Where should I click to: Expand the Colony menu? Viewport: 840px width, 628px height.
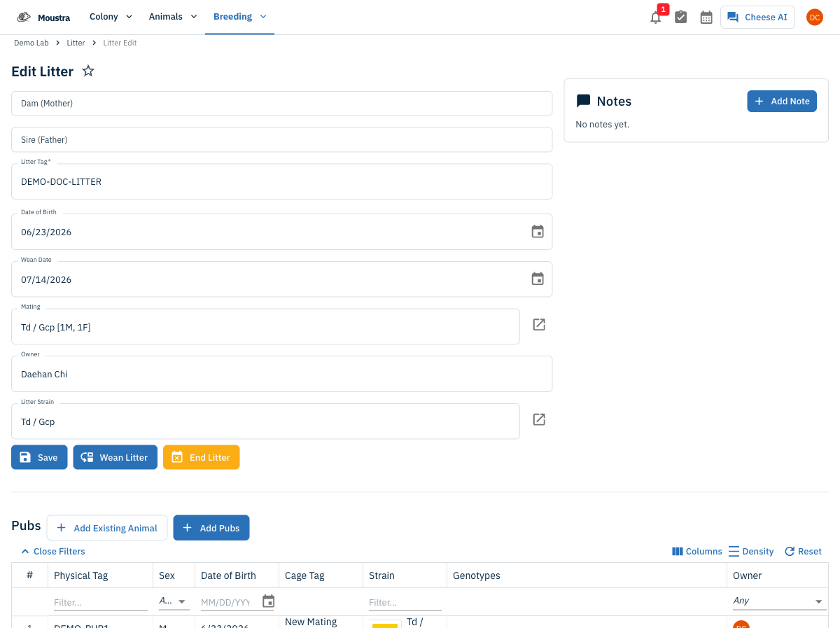pos(111,17)
